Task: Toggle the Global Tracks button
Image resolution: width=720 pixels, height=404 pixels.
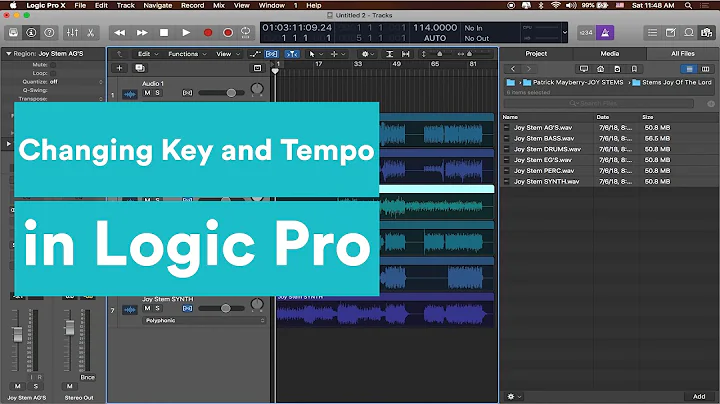Action: (x=257, y=68)
